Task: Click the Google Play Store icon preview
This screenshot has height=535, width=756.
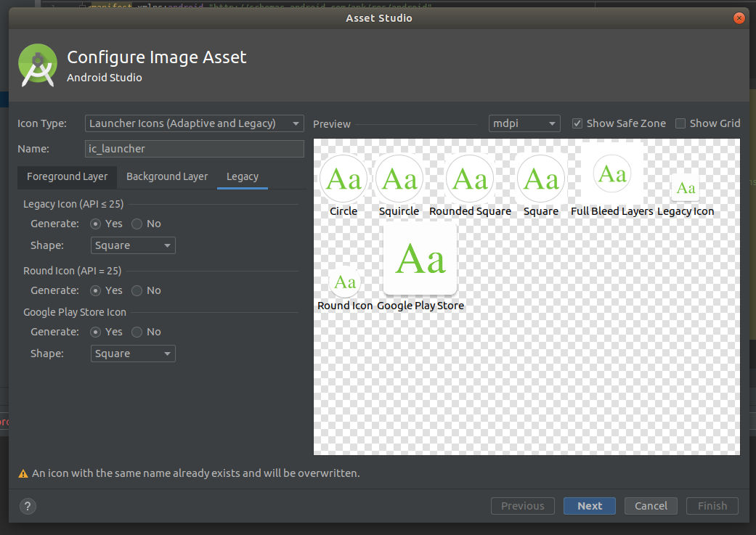Action: (420, 258)
